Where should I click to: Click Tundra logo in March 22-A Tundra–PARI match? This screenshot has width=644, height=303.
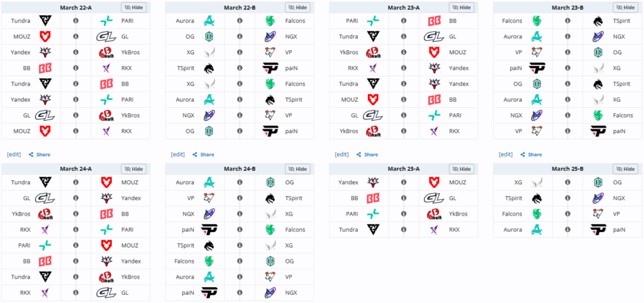coord(46,20)
